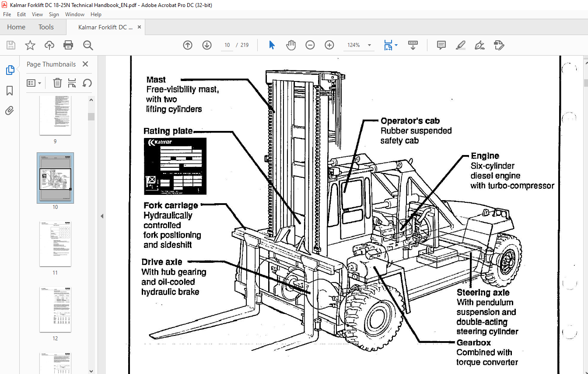Select the Kalmar Forklift DC document tab
588x374 pixels.
click(105, 27)
